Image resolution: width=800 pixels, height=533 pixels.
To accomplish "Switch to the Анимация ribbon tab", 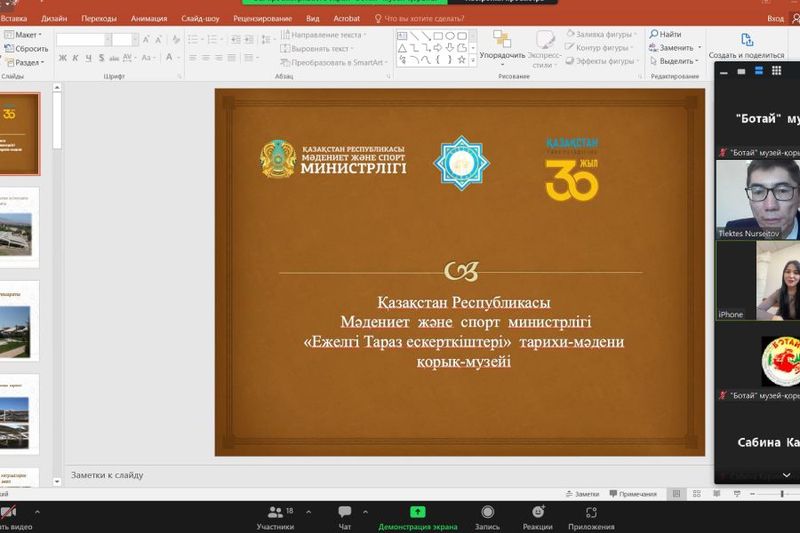I will click(149, 18).
